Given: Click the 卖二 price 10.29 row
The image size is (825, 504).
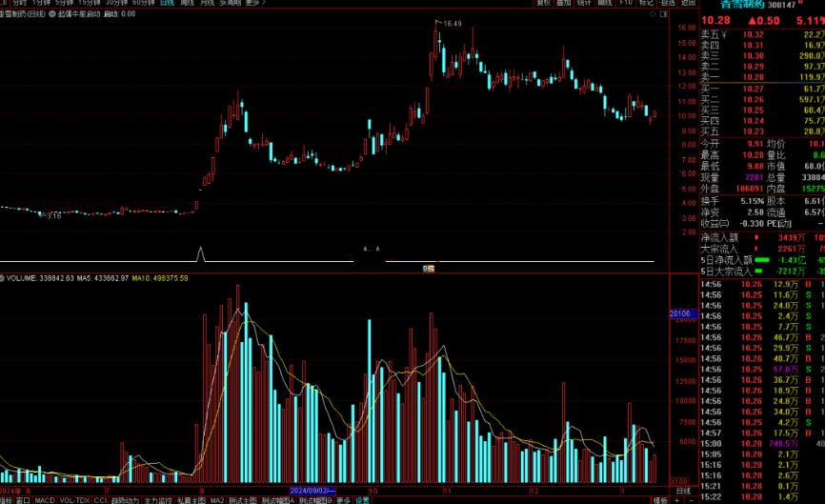Looking at the screenshot, I should tap(762, 67).
